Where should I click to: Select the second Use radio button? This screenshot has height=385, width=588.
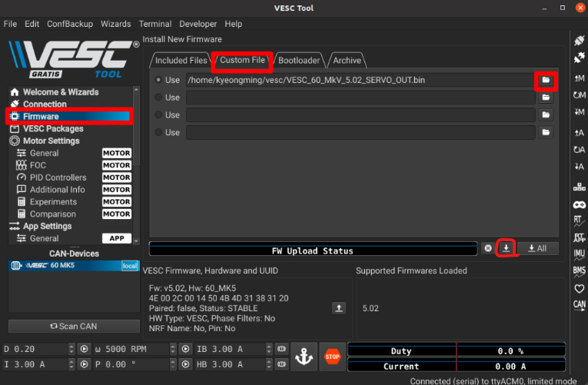[158, 98]
